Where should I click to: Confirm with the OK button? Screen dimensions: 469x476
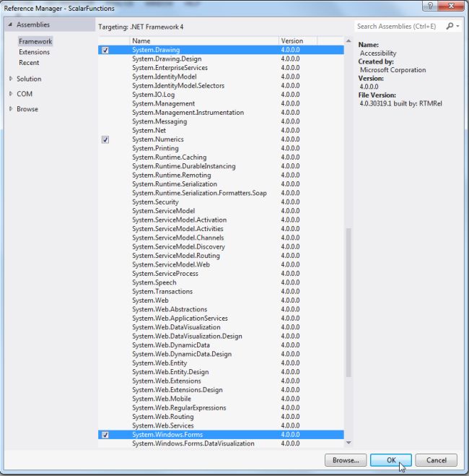[x=391, y=460]
